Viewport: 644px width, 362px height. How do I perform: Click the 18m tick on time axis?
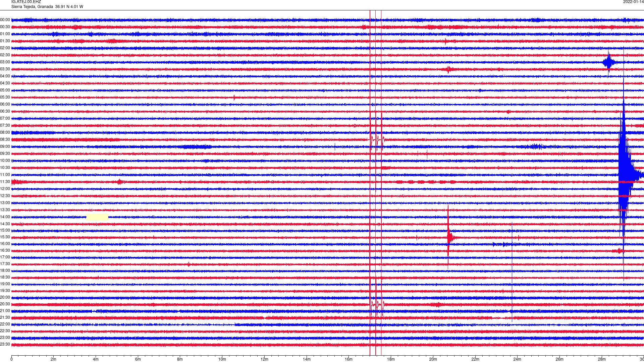coord(391,359)
